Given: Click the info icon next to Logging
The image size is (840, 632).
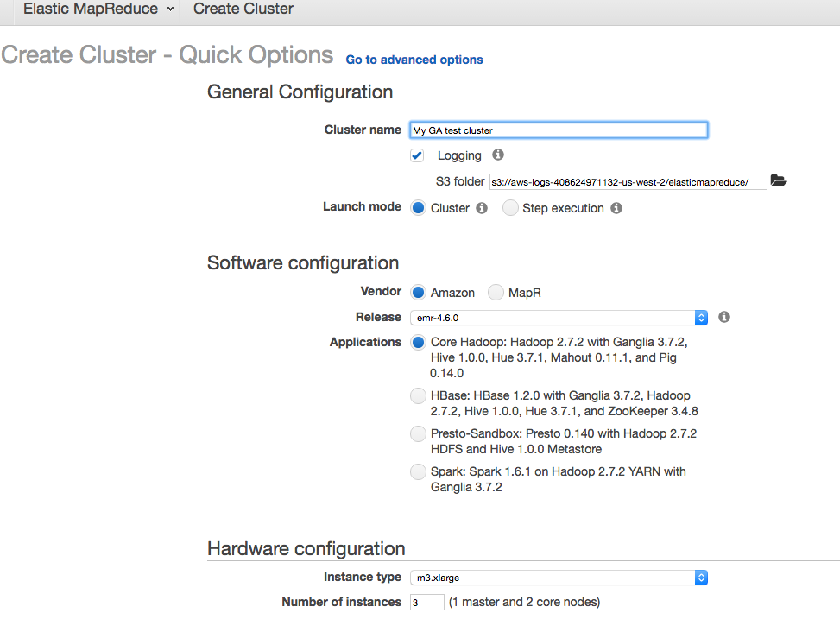Looking at the screenshot, I should (x=497, y=155).
